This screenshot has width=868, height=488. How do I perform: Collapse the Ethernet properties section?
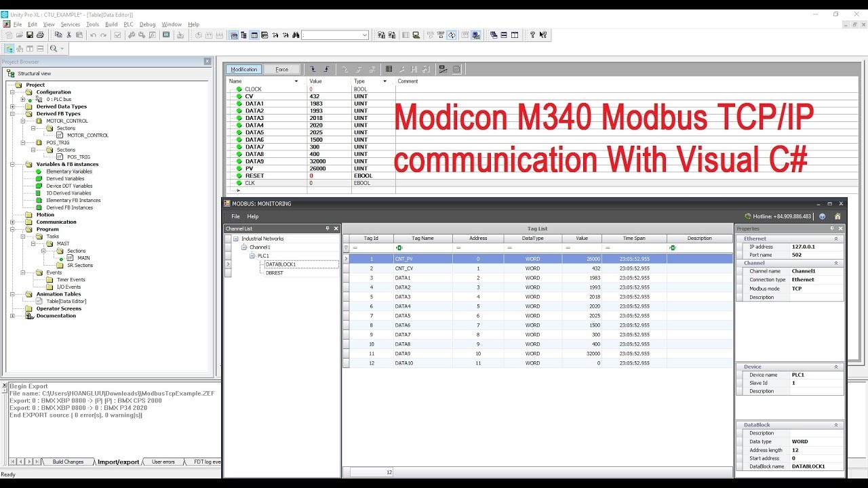tap(835, 239)
